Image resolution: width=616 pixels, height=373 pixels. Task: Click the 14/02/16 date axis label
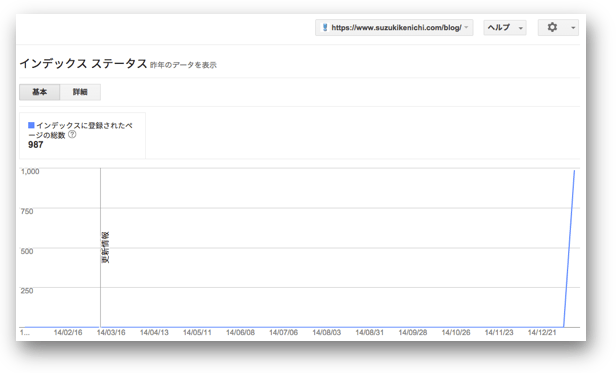point(68,333)
